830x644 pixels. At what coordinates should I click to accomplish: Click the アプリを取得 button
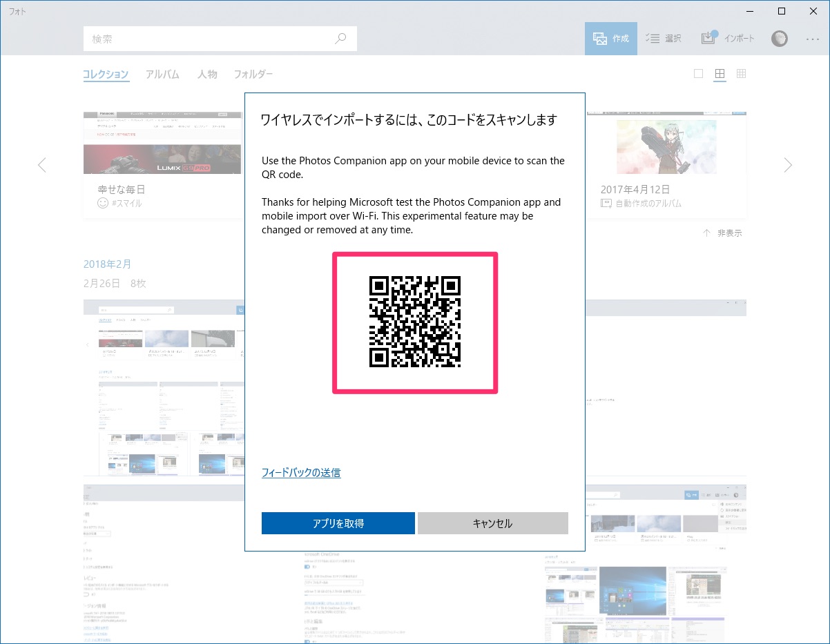(338, 523)
